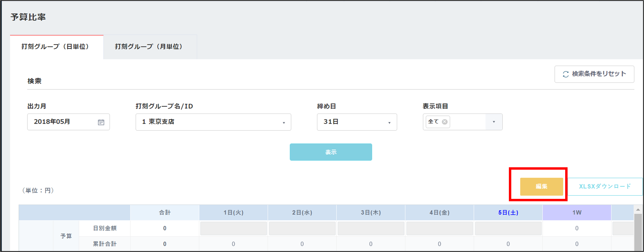Click the yellow 編集 button

pos(541,186)
